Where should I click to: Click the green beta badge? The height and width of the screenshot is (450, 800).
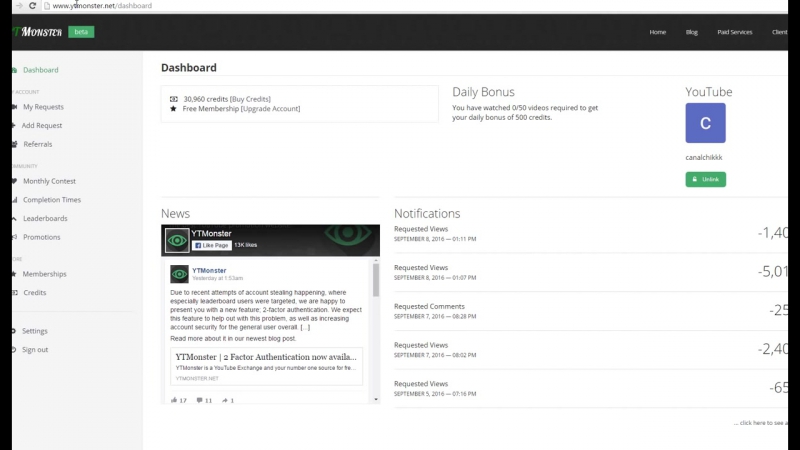coord(81,32)
